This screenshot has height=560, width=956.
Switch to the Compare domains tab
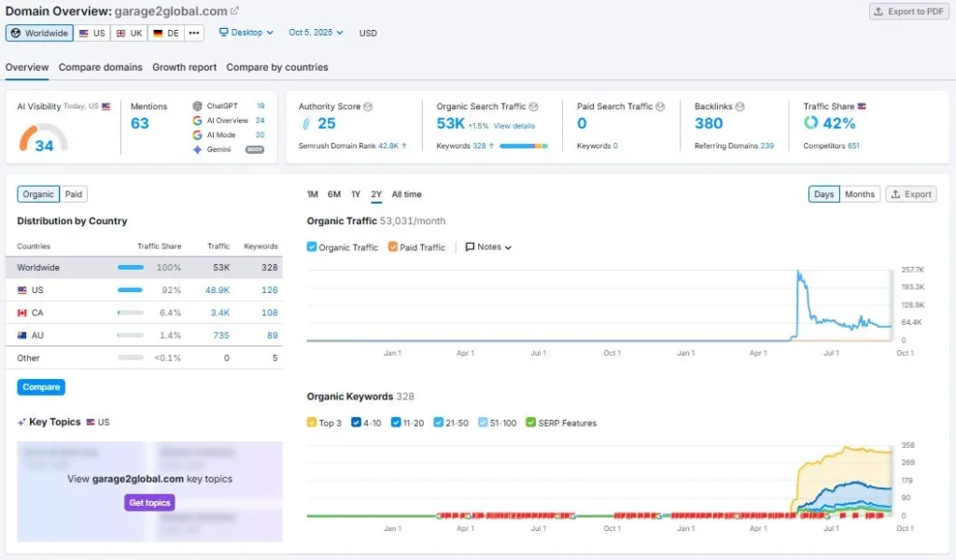(101, 67)
